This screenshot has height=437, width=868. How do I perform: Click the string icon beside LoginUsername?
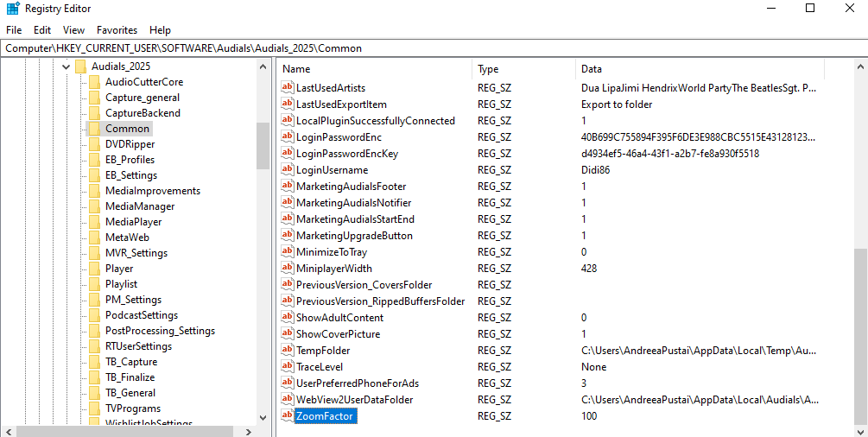click(288, 170)
